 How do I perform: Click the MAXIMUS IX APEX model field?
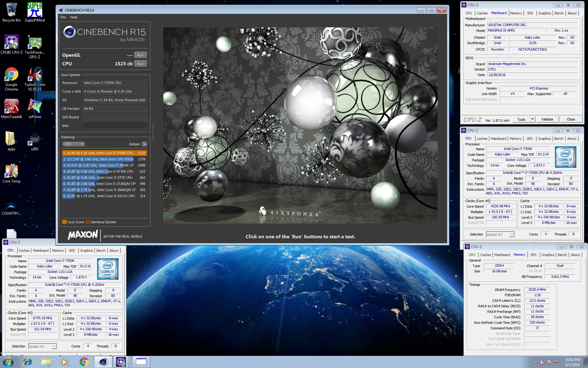click(x=516, y=30)
